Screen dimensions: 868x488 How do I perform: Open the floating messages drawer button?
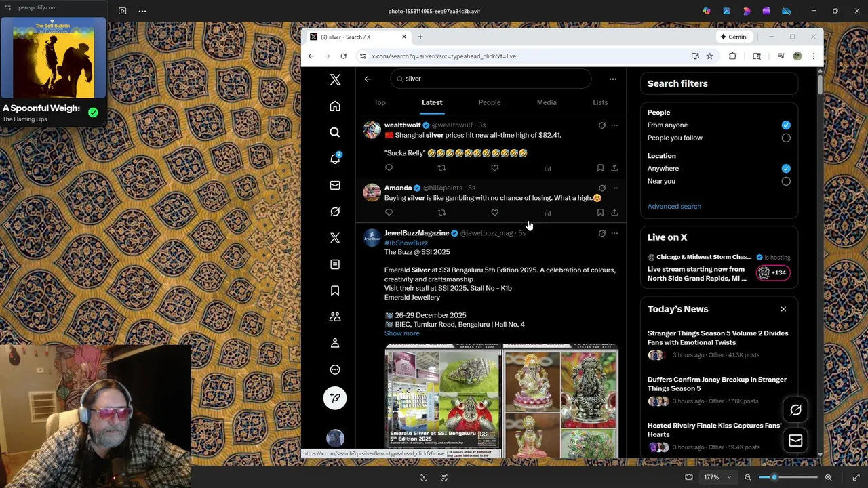(795, 441)
